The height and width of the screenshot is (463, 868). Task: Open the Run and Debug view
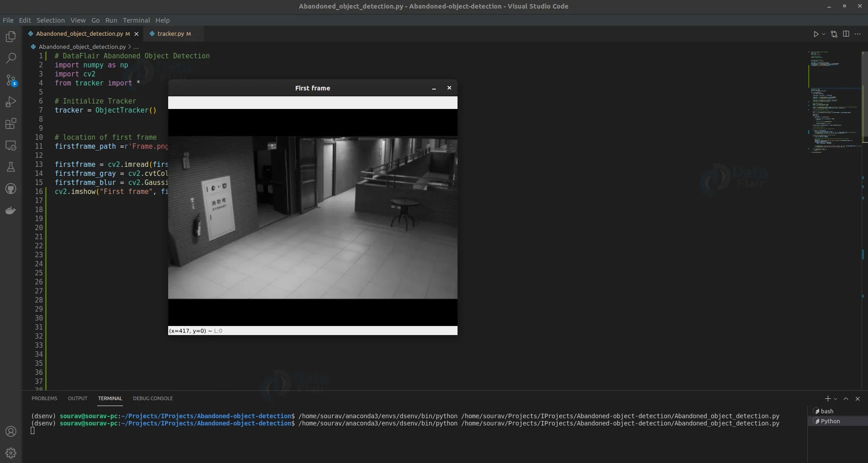pos(11,102)
